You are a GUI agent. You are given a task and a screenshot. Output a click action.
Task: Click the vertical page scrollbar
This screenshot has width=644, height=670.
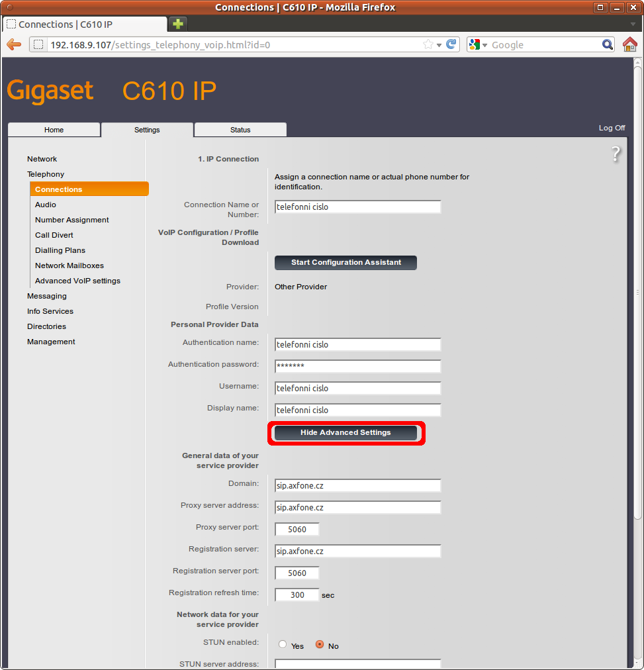[637, 291]
